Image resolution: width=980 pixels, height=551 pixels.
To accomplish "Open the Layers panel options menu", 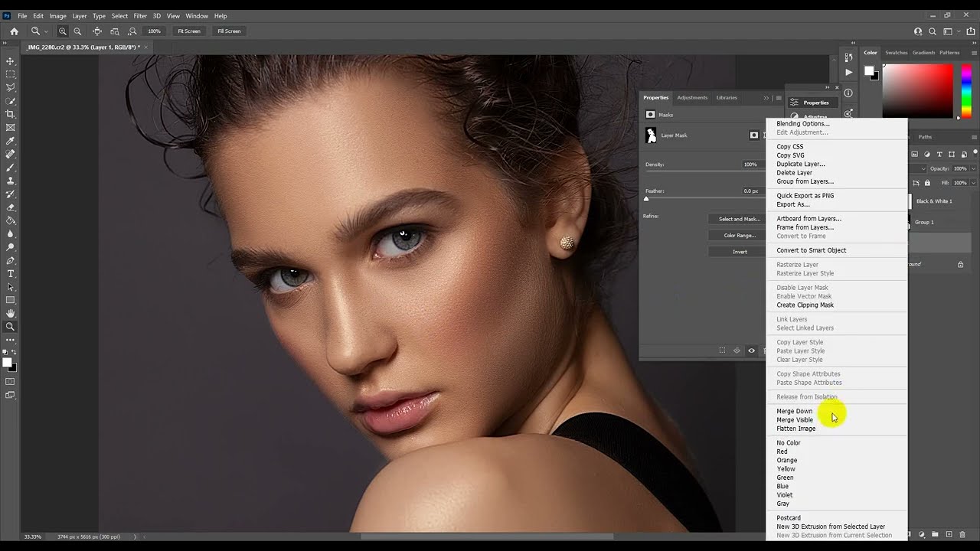I will [974, 137].
